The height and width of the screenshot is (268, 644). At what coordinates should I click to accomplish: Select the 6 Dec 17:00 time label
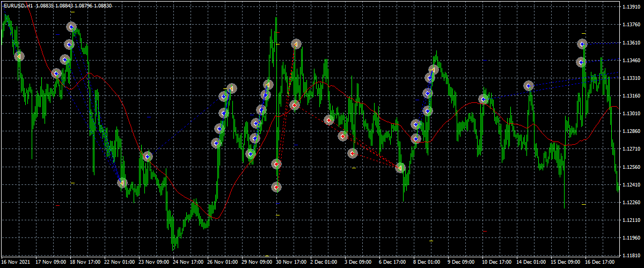[x=393, y=263]
